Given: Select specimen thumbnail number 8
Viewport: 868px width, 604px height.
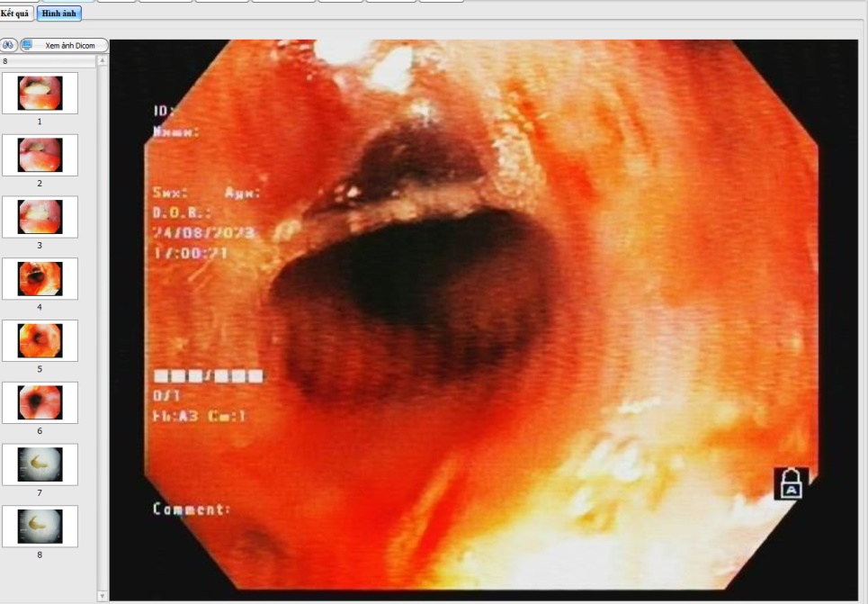Looking at the screenshot, I should [40, 527].
